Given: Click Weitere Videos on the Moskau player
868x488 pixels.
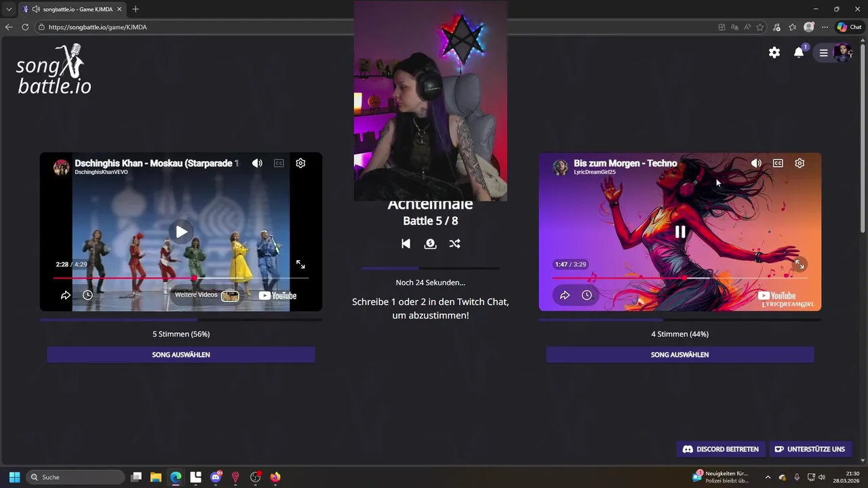Looking at the screenshot, I should (x=207, y=295).
